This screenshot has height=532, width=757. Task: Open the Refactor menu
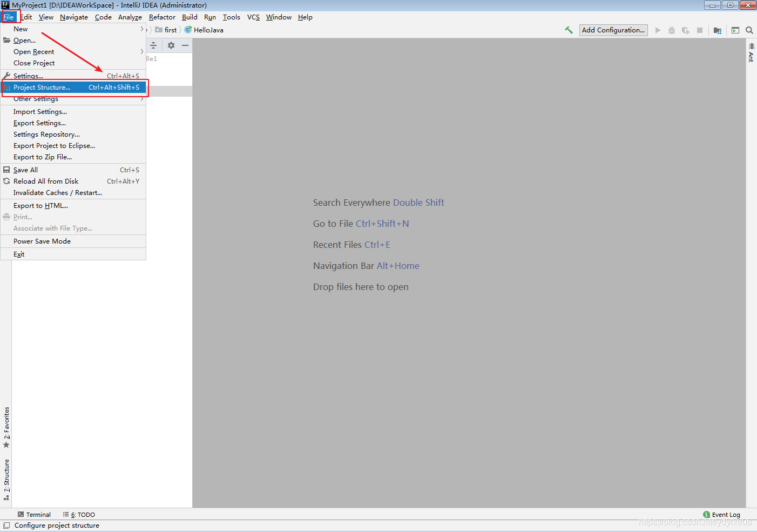click(x=162, y=17)
